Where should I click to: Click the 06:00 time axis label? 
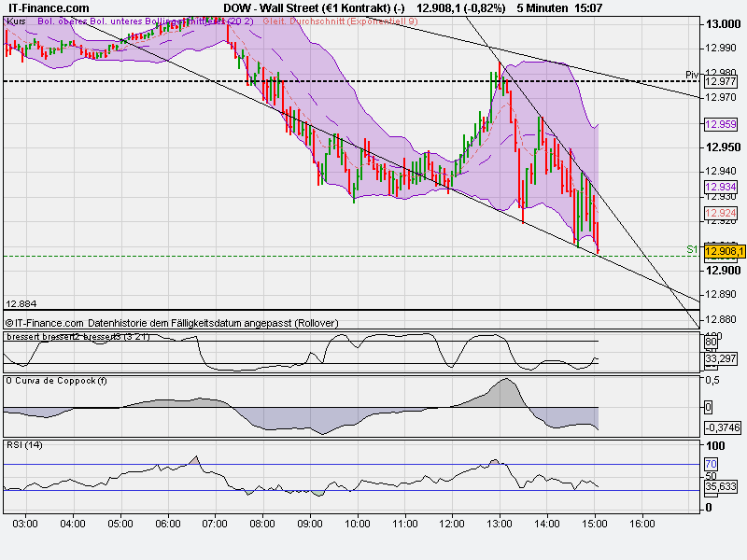[x=168, y=524]
